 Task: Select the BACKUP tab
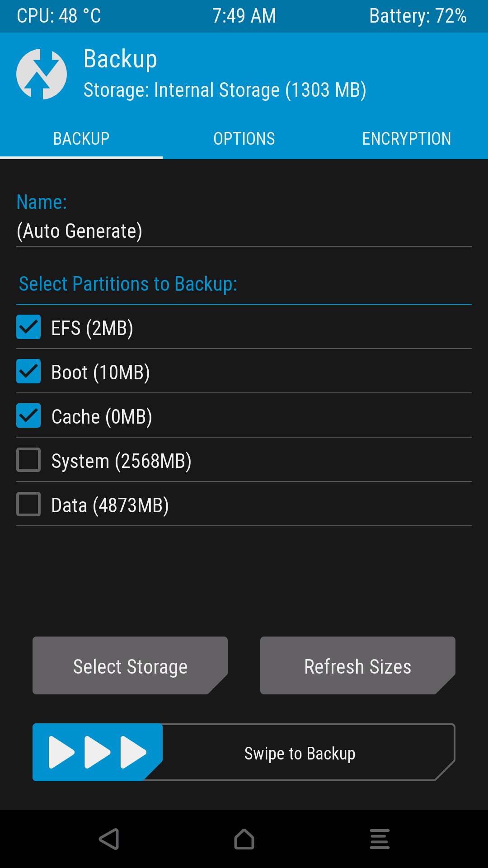click(81, 139)
